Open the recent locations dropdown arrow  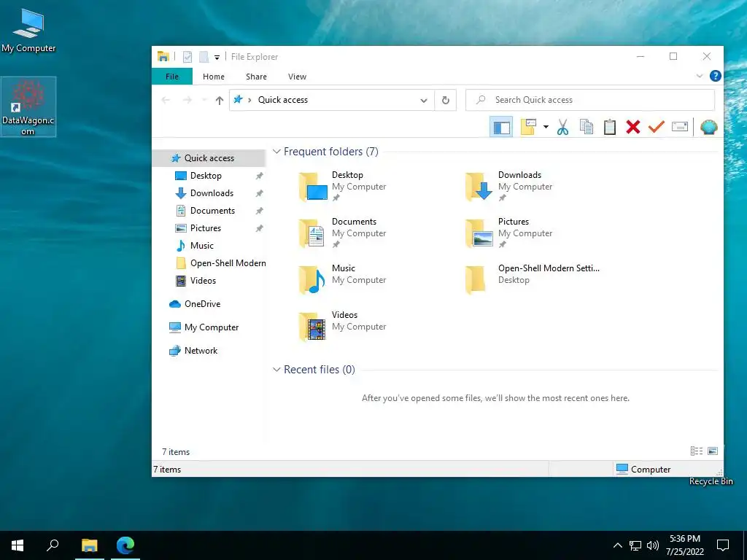pyautogui.click(x=204, y=100)
